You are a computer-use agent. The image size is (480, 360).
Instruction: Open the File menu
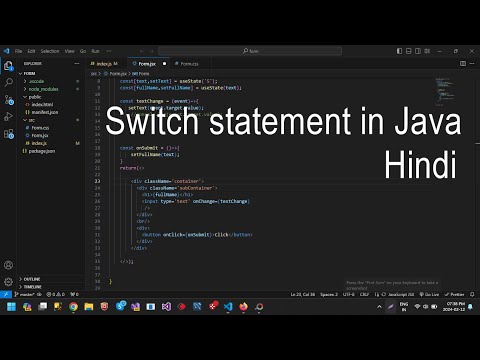[x=18, y=51]
